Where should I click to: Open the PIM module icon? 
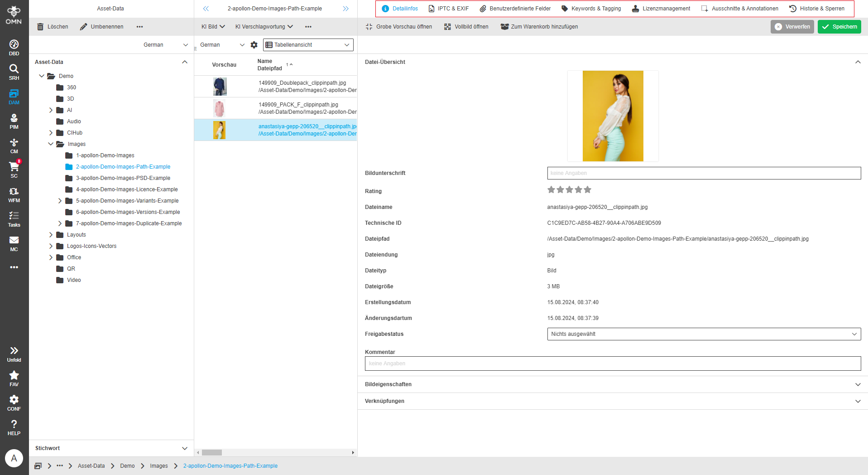[14, 121]
